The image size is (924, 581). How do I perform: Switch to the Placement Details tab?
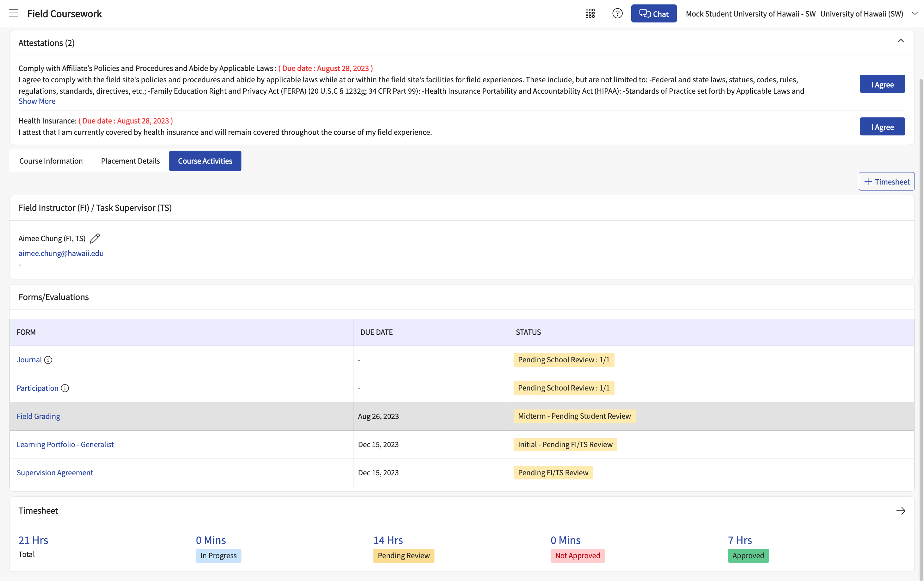click(x=130, y=161)
